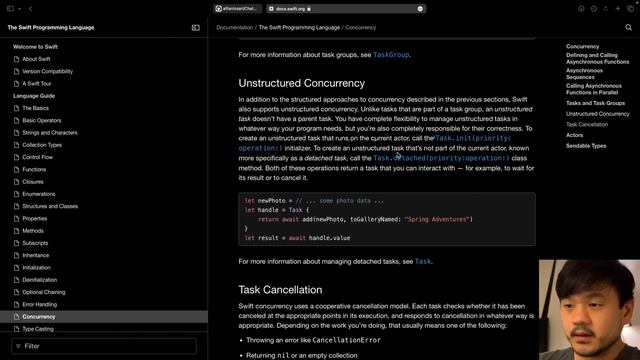Toggle the Safari sidebar button
The image size is (640, 360).
pos(10,9)
